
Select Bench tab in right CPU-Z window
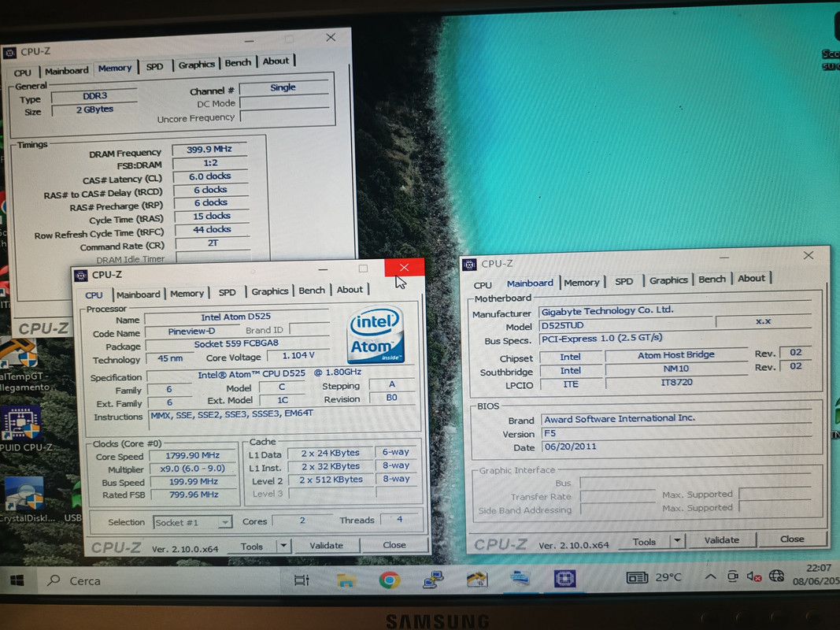click(712, 279)
